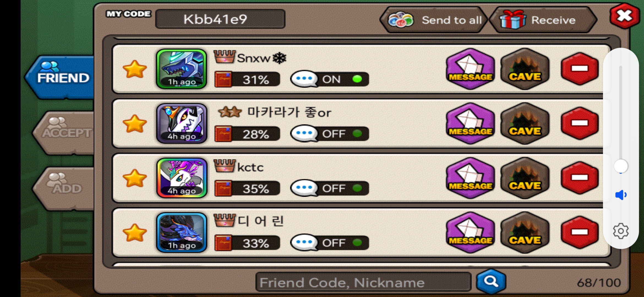
Task: Click the blue search magnifier icon
Action: pyautogui.click(x=491, y=282)
